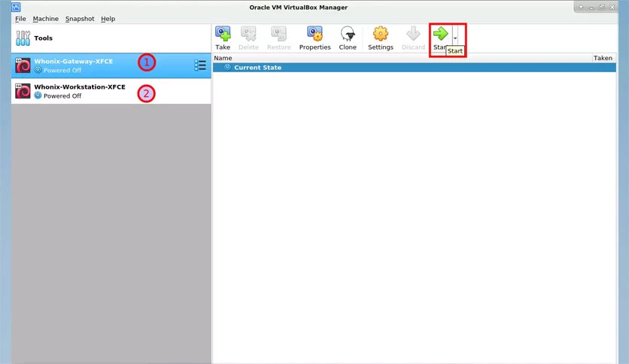629x364 pixels.
Task: Open the File menu
Action: (20, 19)
